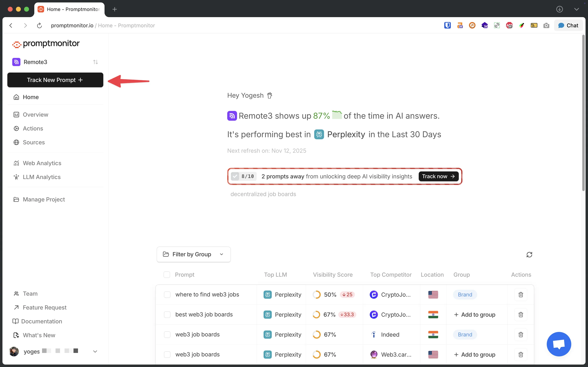Click the trash icon for 'best web3 job boards'

point(521,315)
